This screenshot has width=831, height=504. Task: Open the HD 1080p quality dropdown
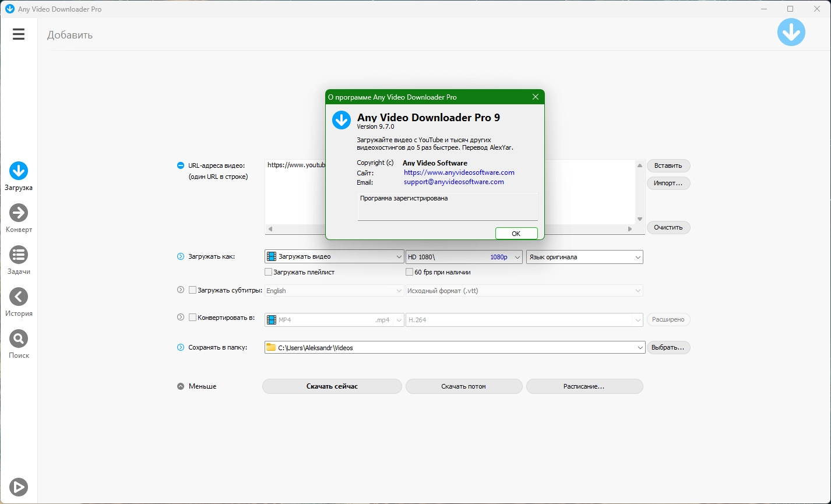click(464, 256)
